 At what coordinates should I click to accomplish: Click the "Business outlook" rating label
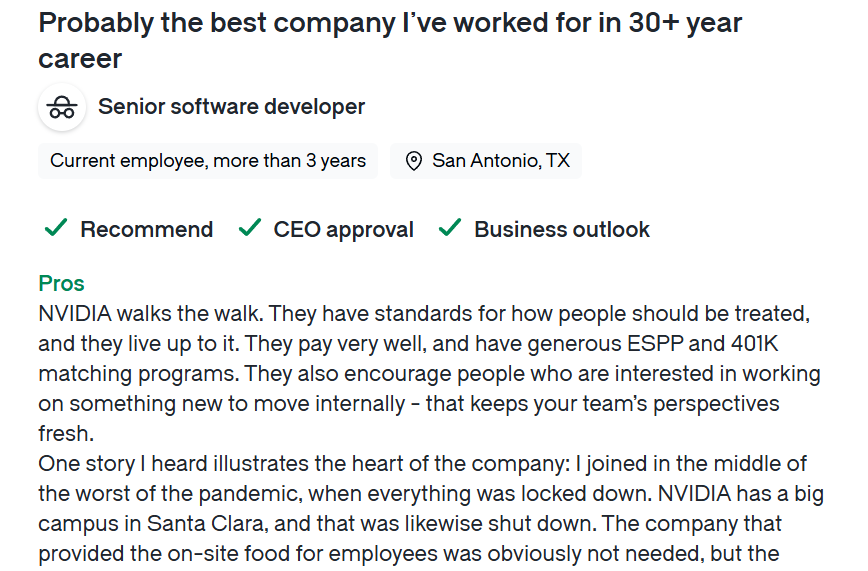click(561, 230)
